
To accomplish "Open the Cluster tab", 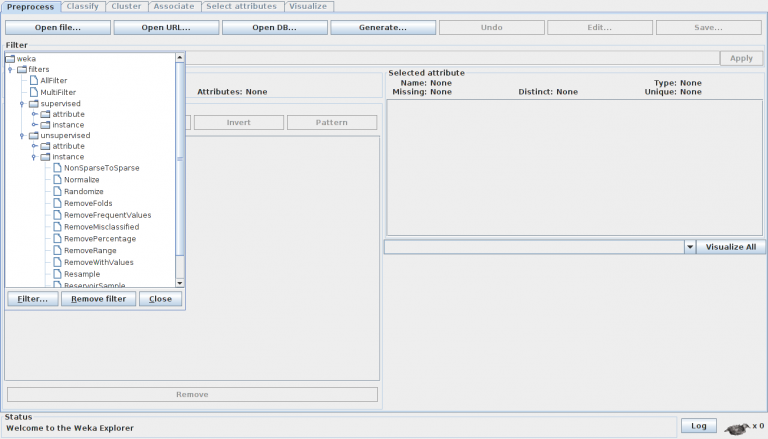I will (x=126, y=6).
